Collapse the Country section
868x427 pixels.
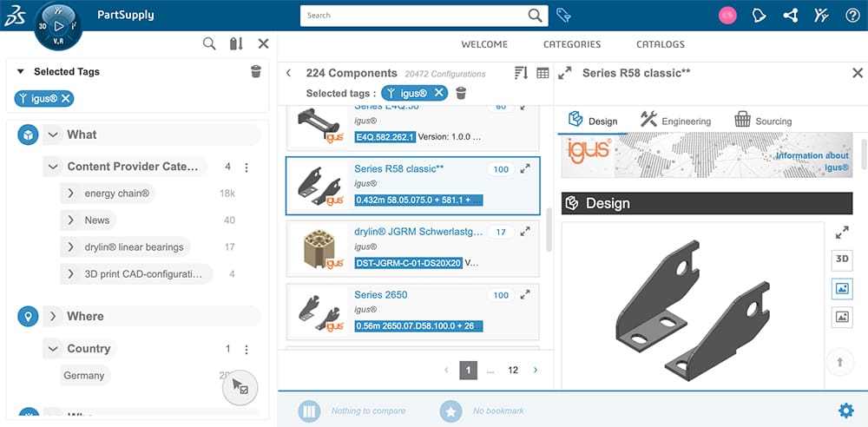53,348
